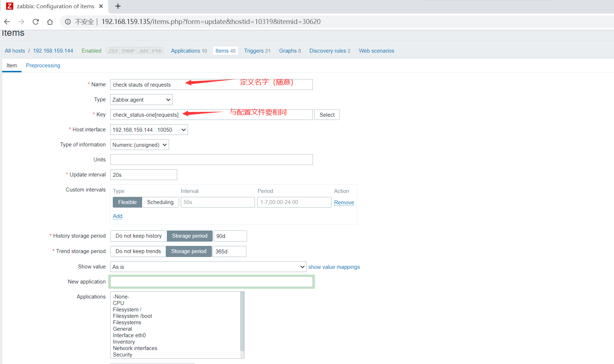614x364 pixels.
Task: Click the Select button next to Key
Action: click(327, 115)
